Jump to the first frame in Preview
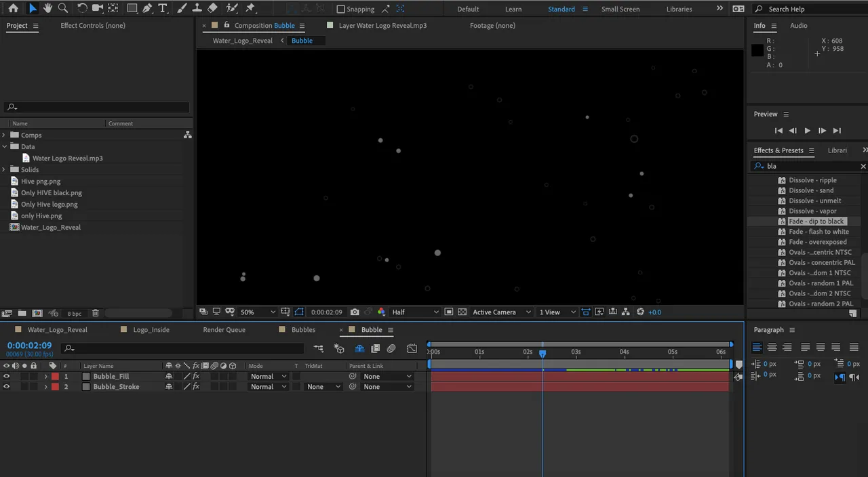The width and height of the screenshot is (868, 477). [778, 130]
